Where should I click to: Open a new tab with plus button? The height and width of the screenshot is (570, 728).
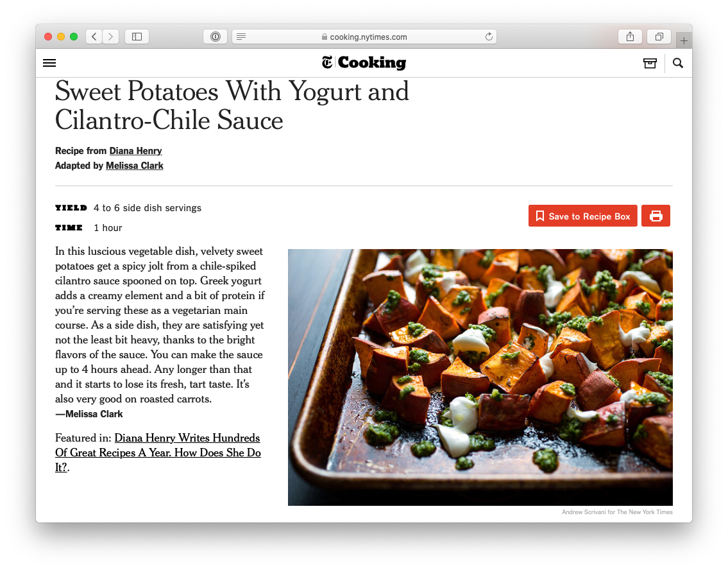[x=684, y=41]
